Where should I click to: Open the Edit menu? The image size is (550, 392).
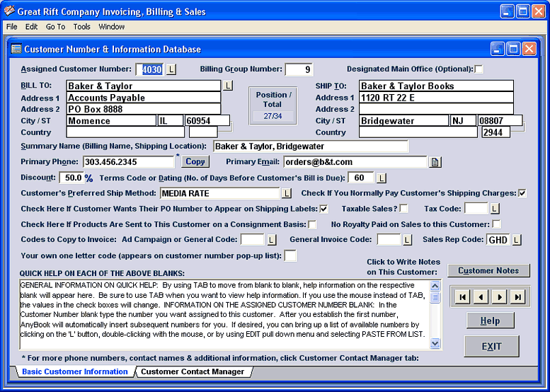tap(31, 27)
